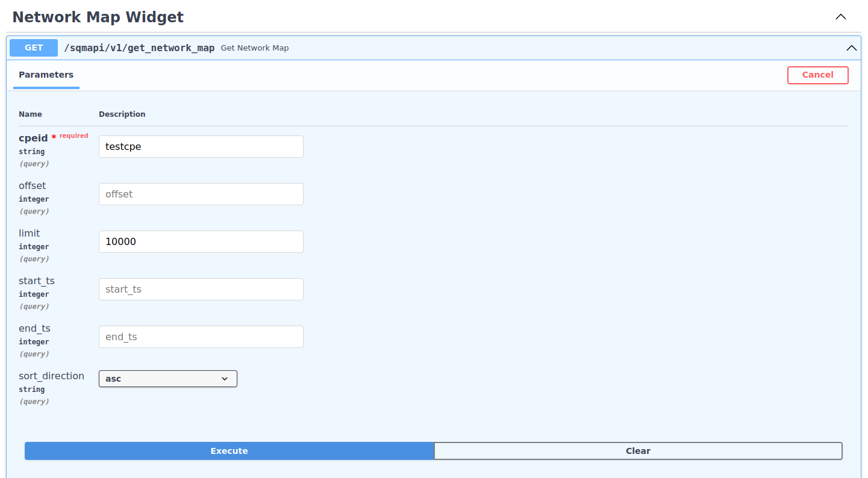Click the Description column header

122,114
